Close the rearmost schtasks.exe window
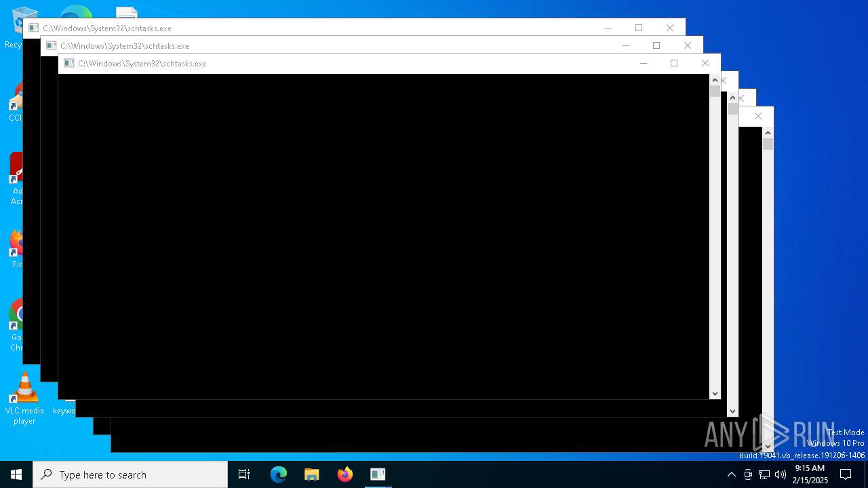Image resolution: width=868 pixels, height=488 pixels. (670, 28)
